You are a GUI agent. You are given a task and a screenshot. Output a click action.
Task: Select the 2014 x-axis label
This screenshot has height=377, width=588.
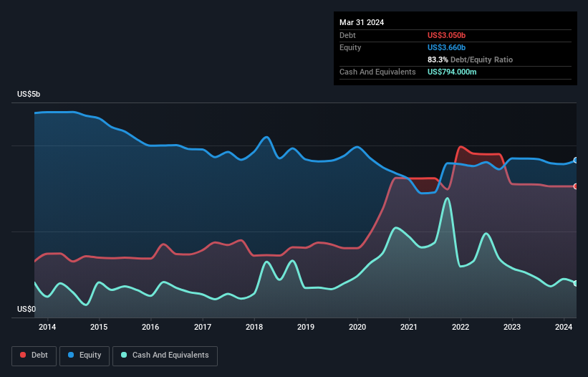pos(47,327)
